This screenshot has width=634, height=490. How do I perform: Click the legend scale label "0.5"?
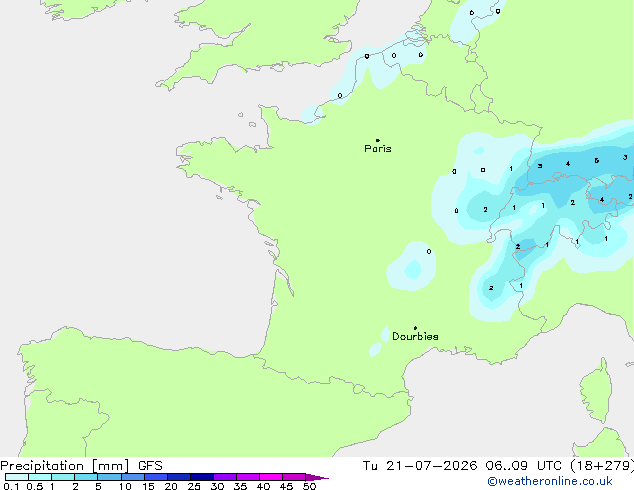click(35, 486)
